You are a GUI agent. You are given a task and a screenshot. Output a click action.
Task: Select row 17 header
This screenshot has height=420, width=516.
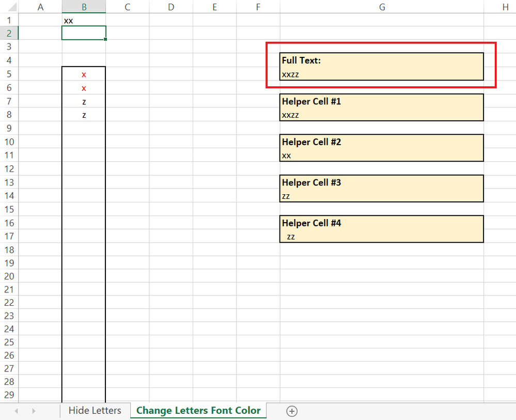click(9, 236)
